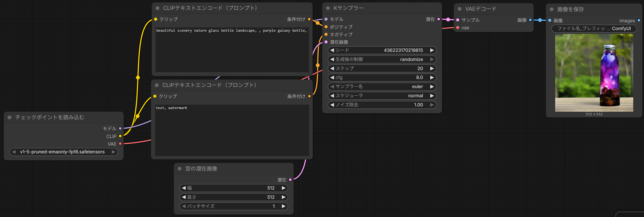Click the vae input socket on VAEデコード
This screenshot has height=217, width=644.
point(458,28)
